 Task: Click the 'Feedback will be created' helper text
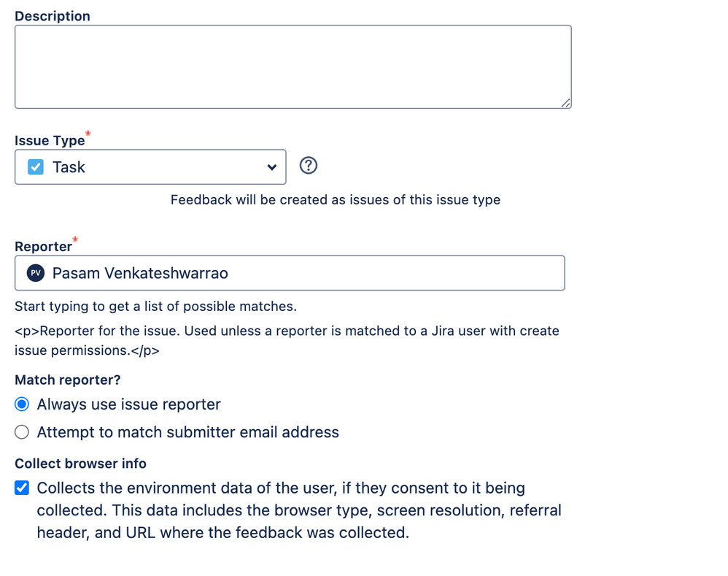tap(336, 199)
